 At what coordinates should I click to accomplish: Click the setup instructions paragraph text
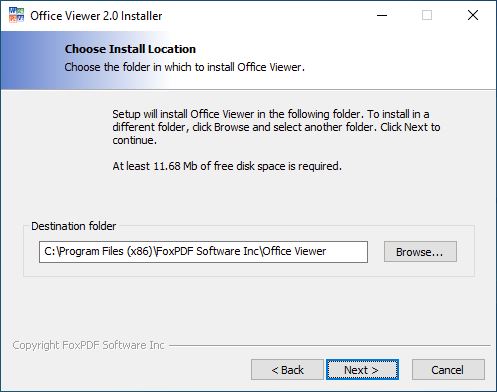[x=276, y=127]
